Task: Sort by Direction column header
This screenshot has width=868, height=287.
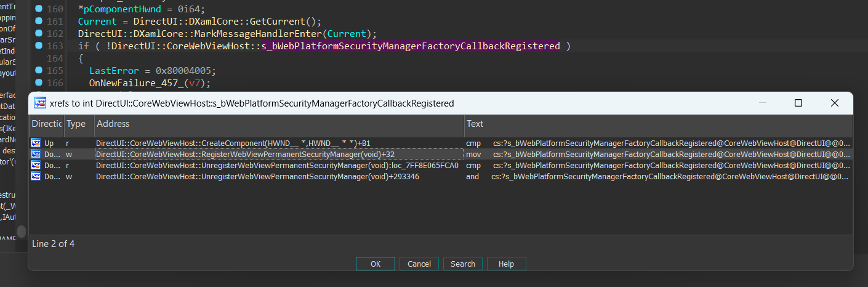Action: click(46, 124)
